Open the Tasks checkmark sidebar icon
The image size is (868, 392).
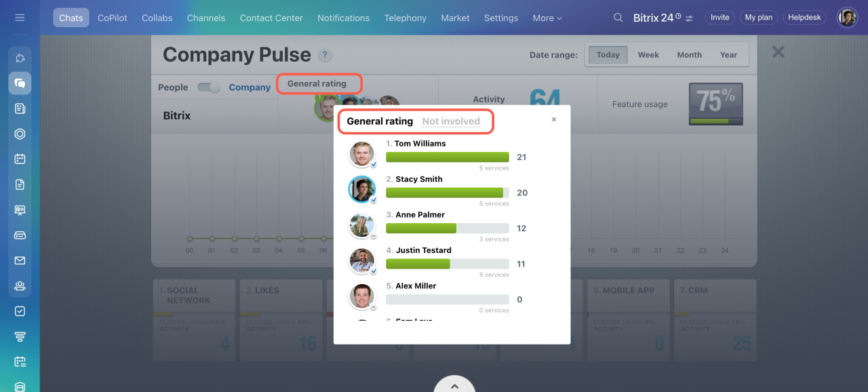pos(20,311)
